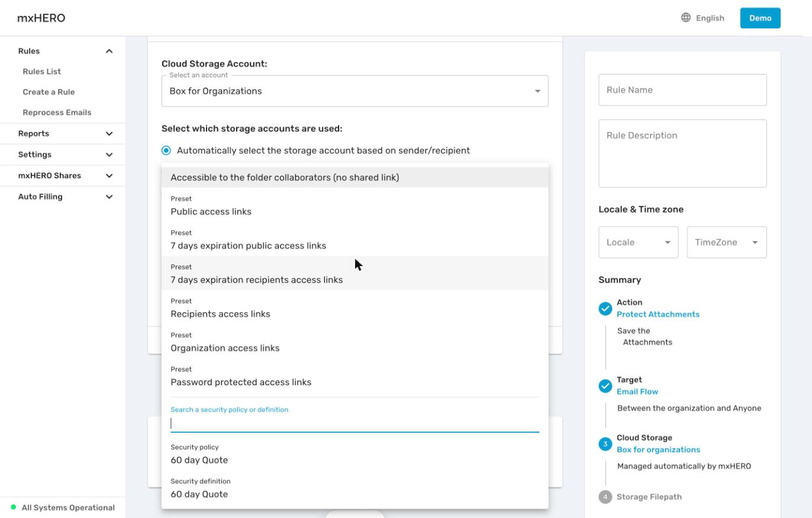Click Box for organizations summary link
Viewport: 812px width, 518px height.
(x=658, y=450)
